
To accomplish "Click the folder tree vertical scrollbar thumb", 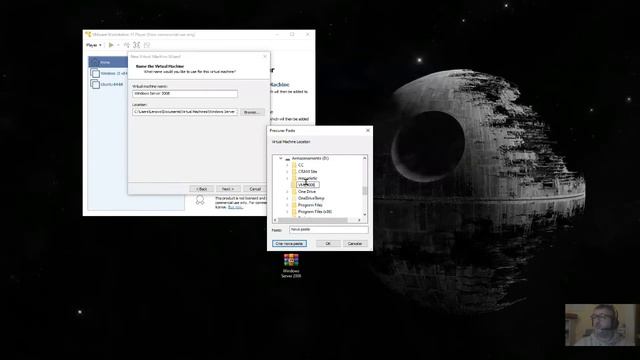I will coord(364,191).
